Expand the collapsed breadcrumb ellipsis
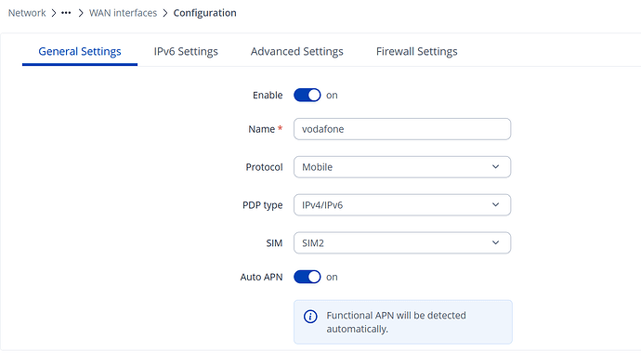The height and width of the screenshot is (364, 641). [x=66, y=13]
